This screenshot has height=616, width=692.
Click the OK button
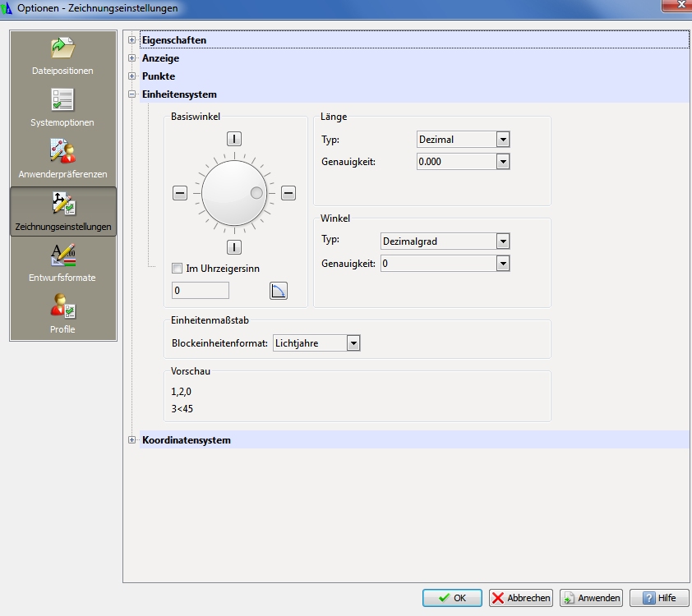click(452, 598)
